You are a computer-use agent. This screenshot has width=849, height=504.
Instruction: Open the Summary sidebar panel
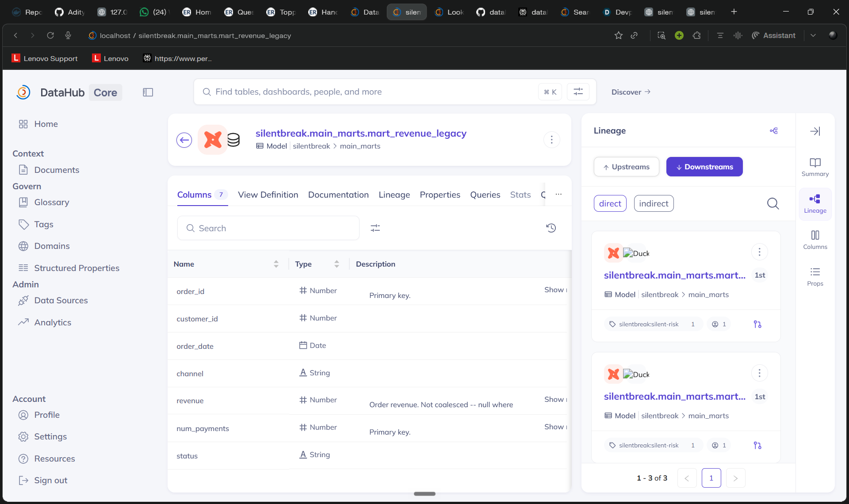(815, 167)
